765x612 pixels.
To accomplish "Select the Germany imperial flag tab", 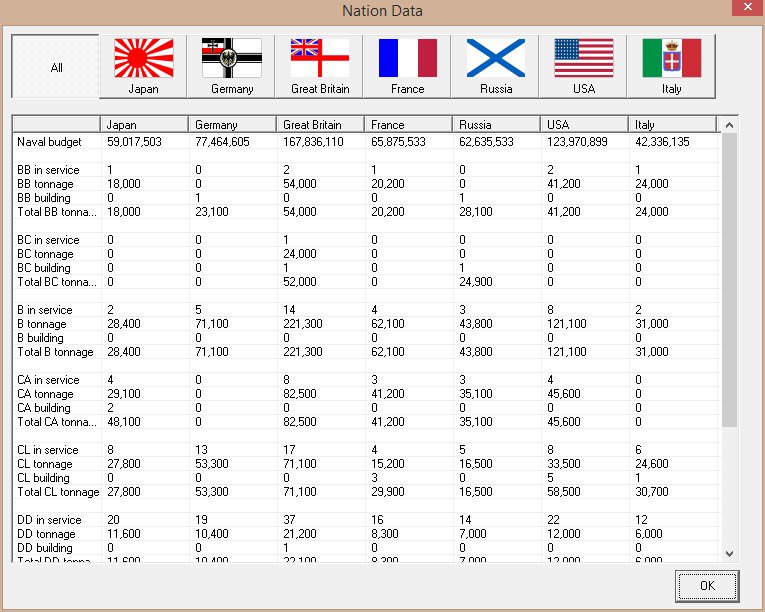I will 232,66.
